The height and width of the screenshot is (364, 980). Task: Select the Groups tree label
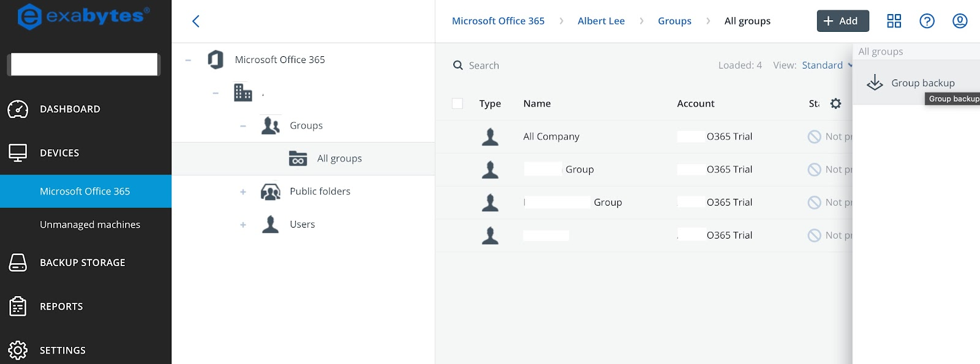[306, 125]
